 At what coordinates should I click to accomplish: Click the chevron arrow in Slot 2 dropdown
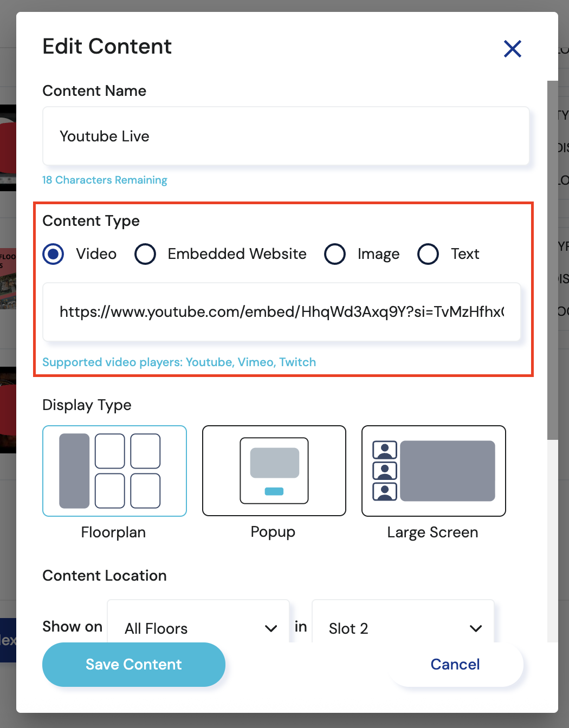click(476, 628)
